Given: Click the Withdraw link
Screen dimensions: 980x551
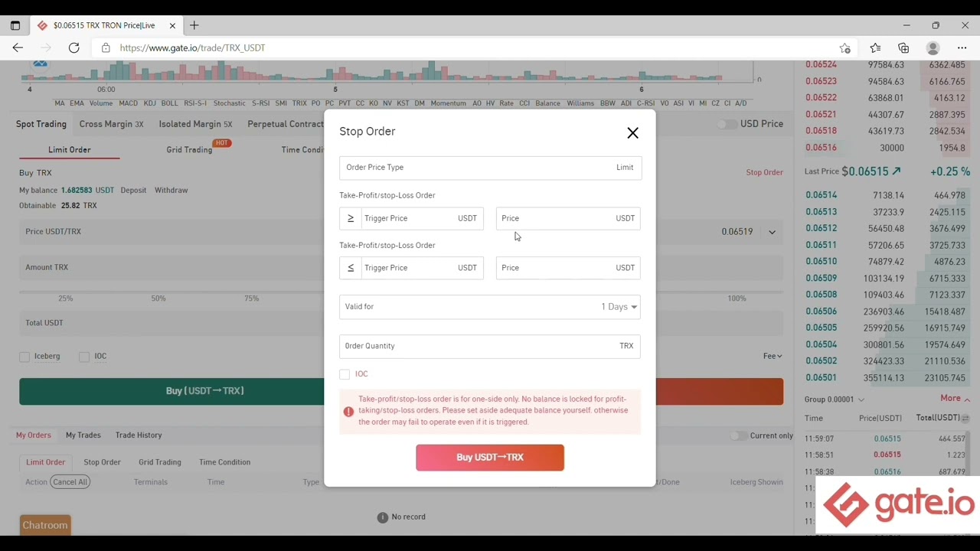Looking at the screenshot, I should (x=171, y=191).
